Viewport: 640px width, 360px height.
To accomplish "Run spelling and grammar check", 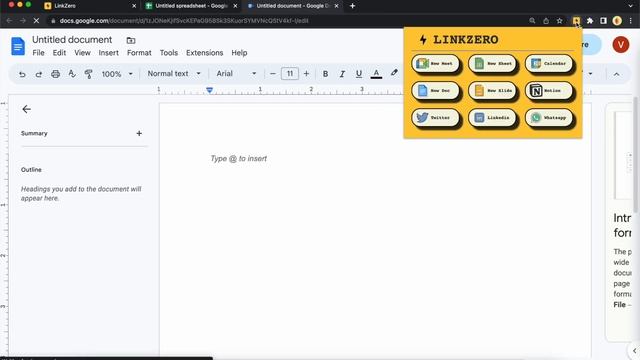I will pyautogui.click(x=72, y=74).
